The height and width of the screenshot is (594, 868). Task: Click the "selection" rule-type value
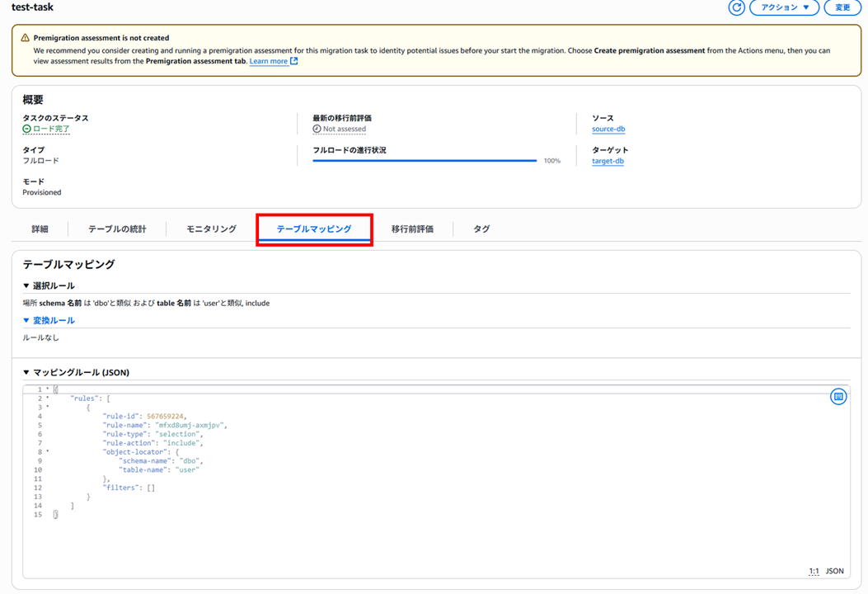[x=177, y=434]
